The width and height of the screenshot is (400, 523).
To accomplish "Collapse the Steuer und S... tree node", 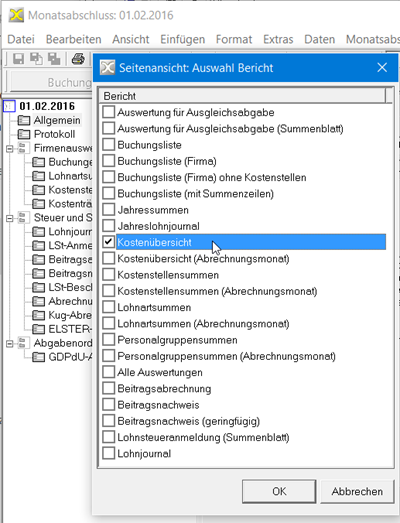I will tap(10, 218).
